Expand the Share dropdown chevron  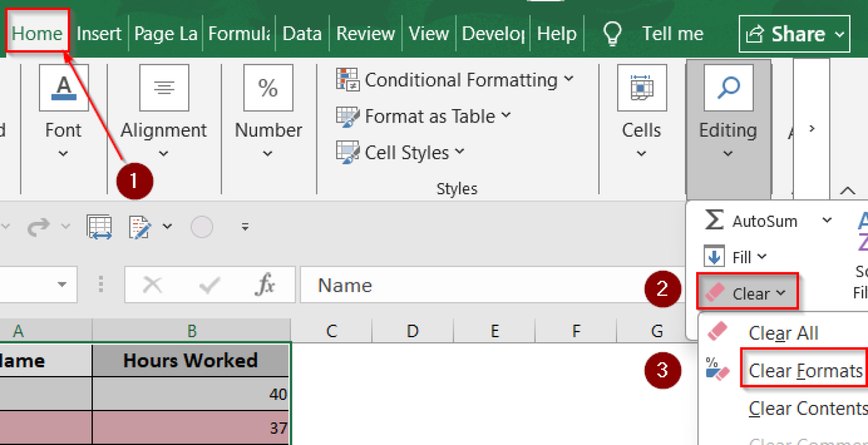pos(837,33)
